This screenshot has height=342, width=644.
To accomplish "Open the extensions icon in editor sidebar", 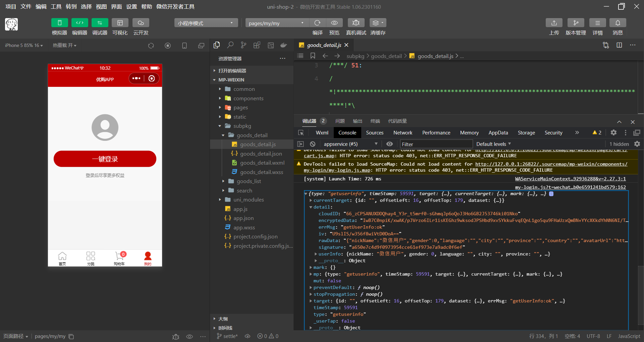I will [257, 45].
